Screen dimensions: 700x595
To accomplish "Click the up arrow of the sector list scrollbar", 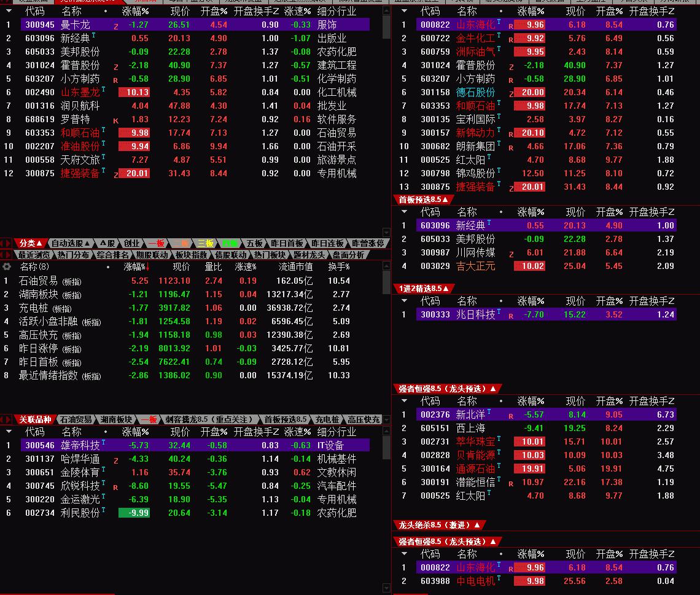I will [x=387, y=266].
